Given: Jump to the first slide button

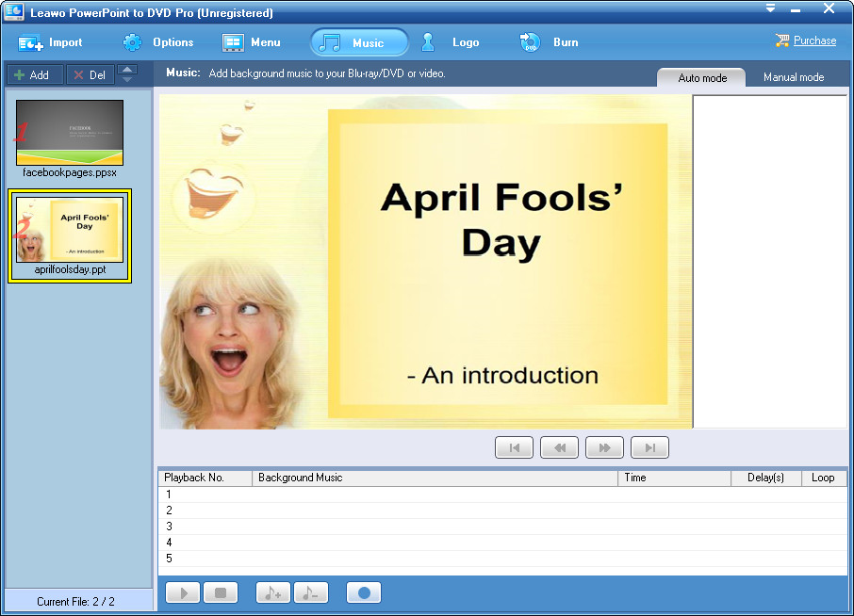Looking at the screenshot, I should 514,447.
